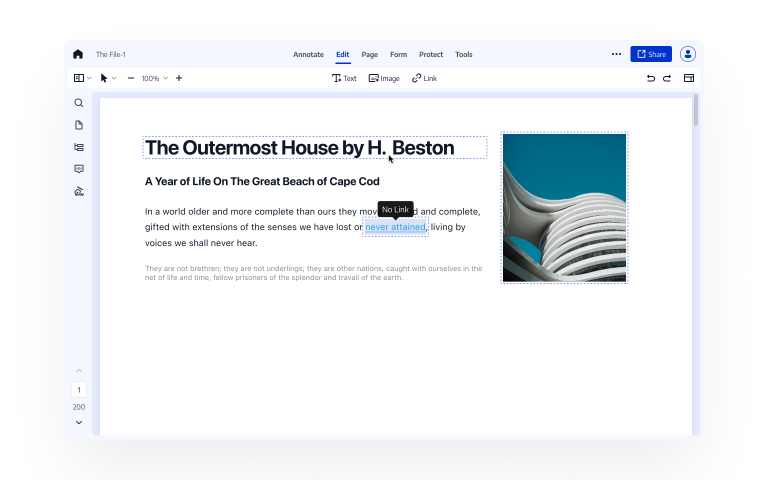768x480 pixels.
Task: Switch to the Tools tab
Action: pos(463,54)
